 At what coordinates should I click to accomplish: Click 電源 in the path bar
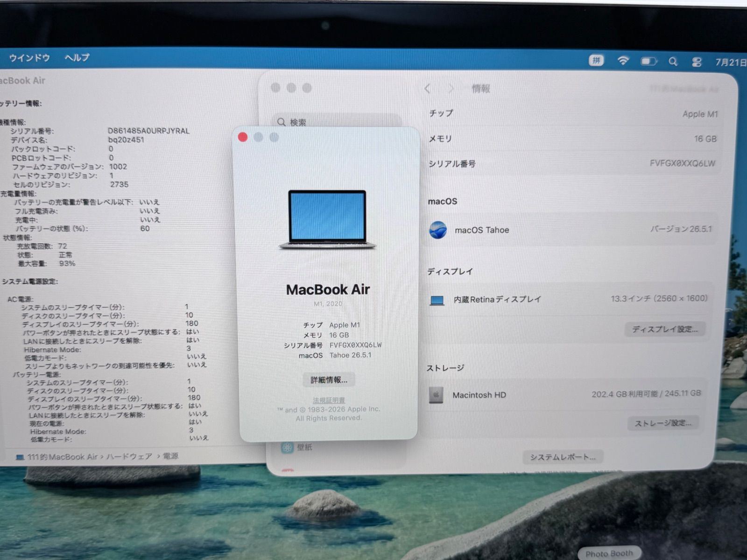coord(170,456)
